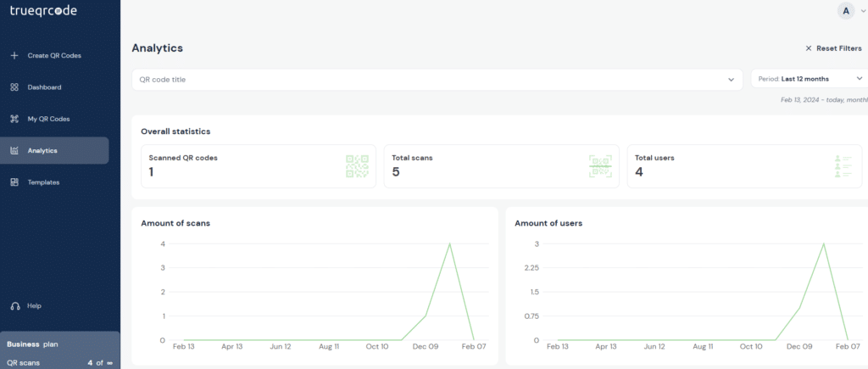Click the Analytics page heading
Image resolution: width=868 pixels, height=369 pixels.
point(157,48)
